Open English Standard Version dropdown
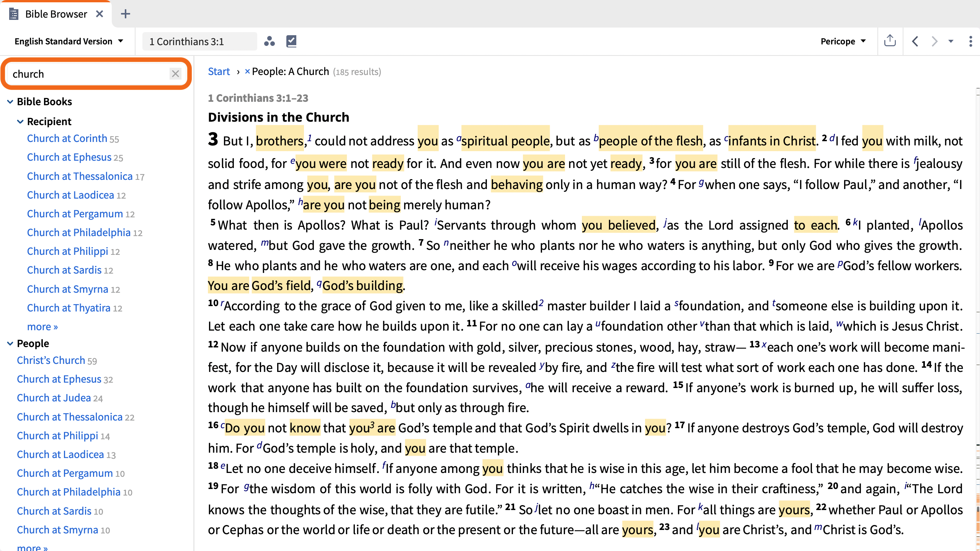Screen dimensions: 980x551 pos(69,41)
